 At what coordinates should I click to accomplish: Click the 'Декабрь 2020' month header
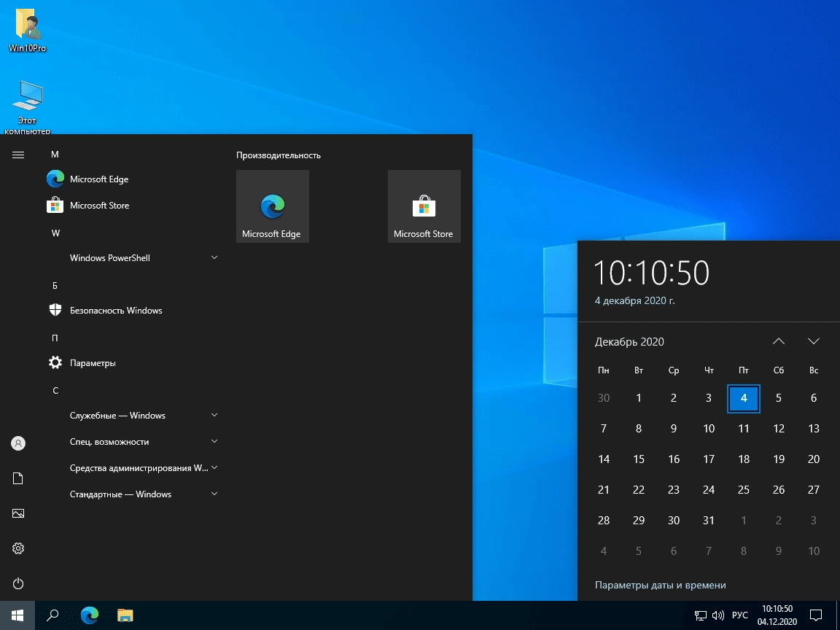click(629, 342)
